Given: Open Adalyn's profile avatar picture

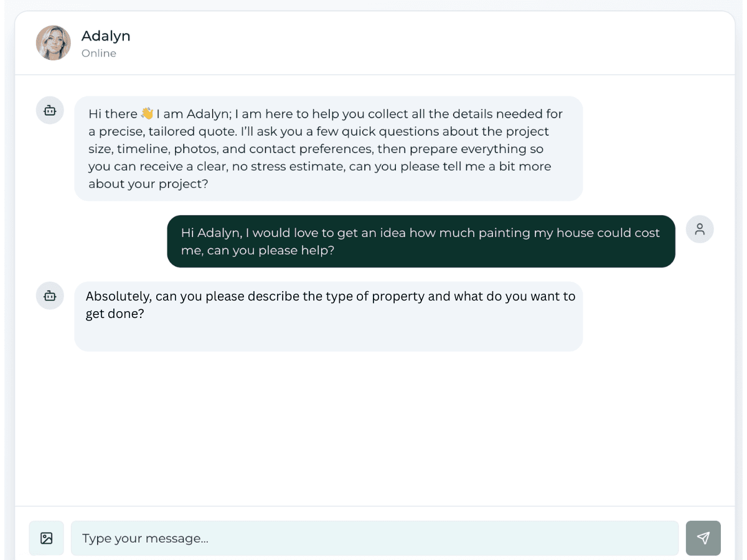Looking at the screenshot, I should 54,42.
